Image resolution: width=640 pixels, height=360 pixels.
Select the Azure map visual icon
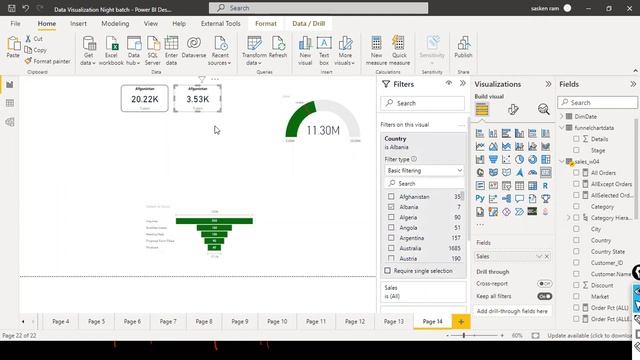coord(519,173)
